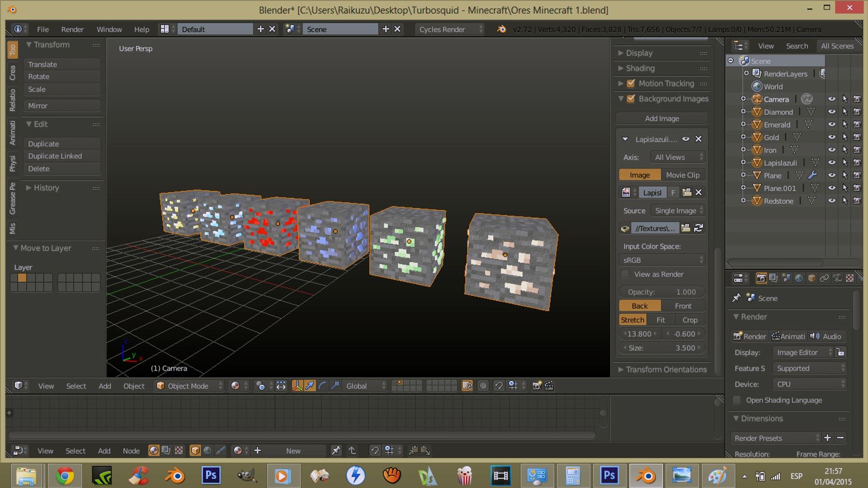868x488 pixels.
Task: Click the OpenGL render camera icon
Action: pos(537,386)
